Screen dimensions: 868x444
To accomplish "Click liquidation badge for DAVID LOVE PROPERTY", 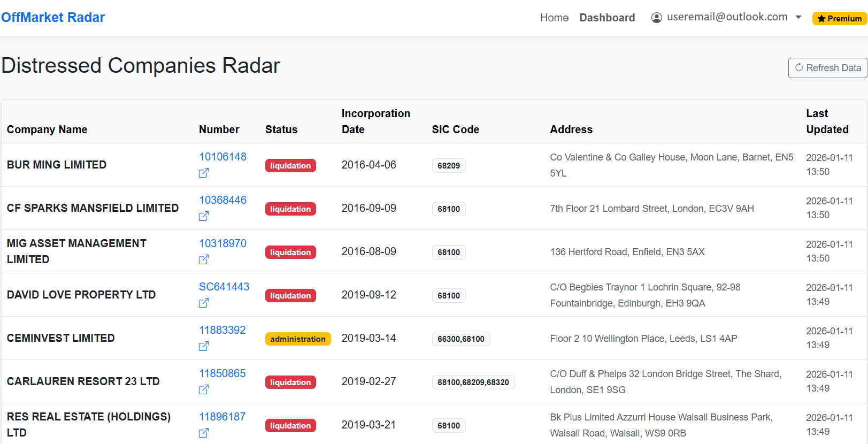I will click(x=290, y=296).
